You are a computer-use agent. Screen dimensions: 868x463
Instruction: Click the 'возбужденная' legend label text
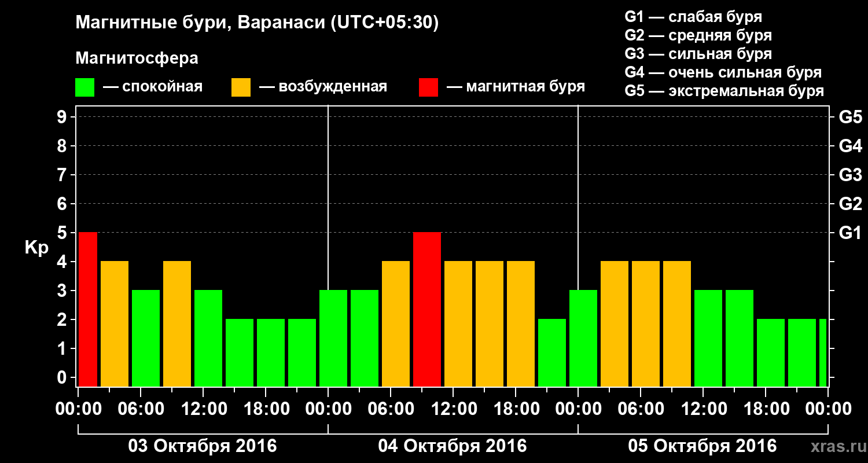click(333, 87)
